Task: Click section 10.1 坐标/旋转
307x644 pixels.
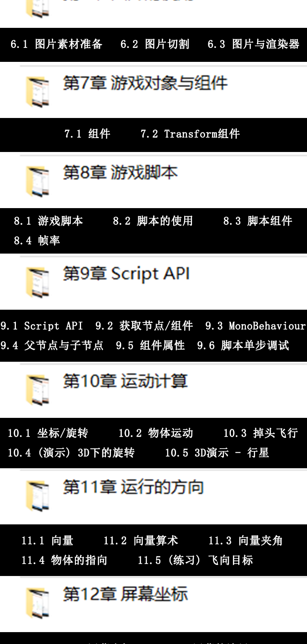Action: click(48, 433)
